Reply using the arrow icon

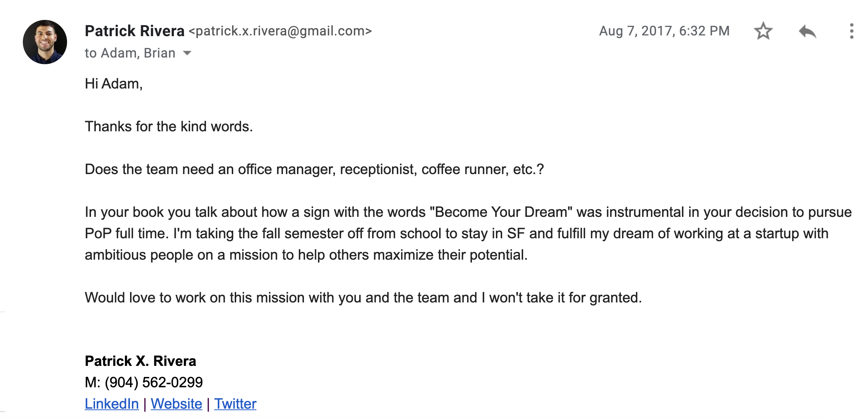point(807,31)
